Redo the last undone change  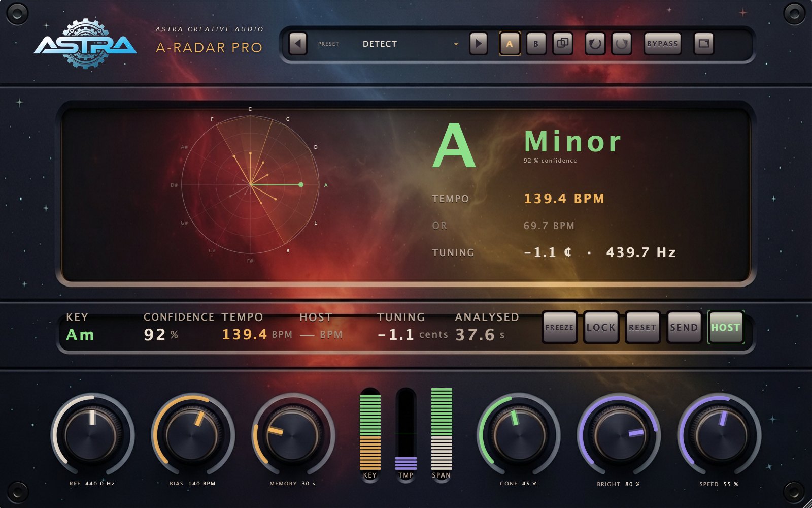pos(622,44)
